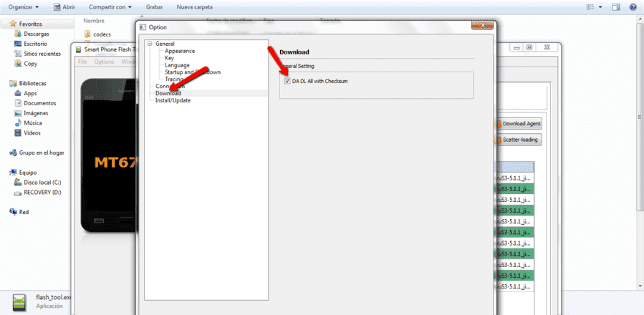Screen dimensions: 644x315
Task: Open Compartir con dropdown in Explorer
Action: (x=110, y=7)
